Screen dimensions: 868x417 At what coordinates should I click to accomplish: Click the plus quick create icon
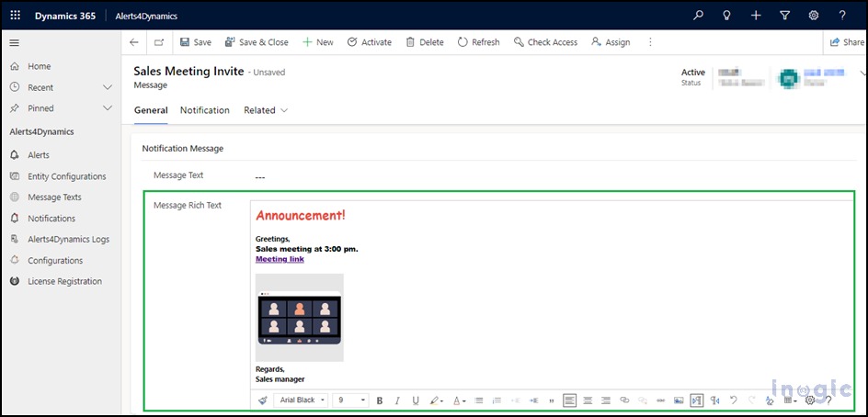click(756, 16)
